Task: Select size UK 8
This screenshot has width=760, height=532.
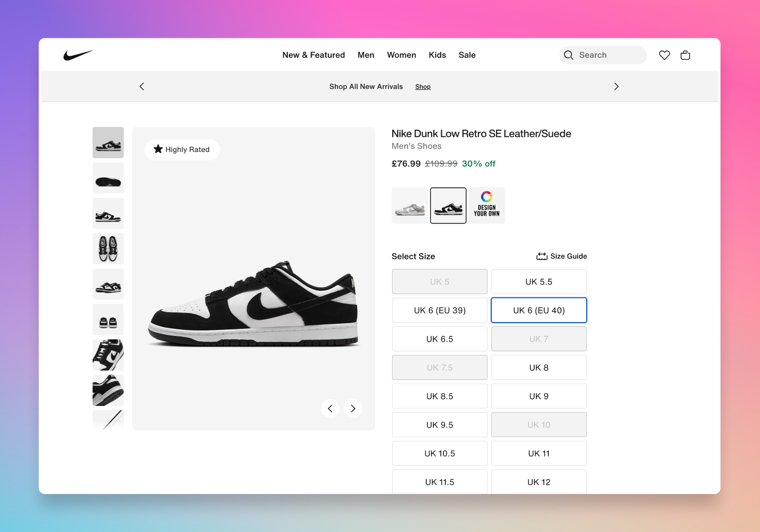Action: (x=539, y=367)
